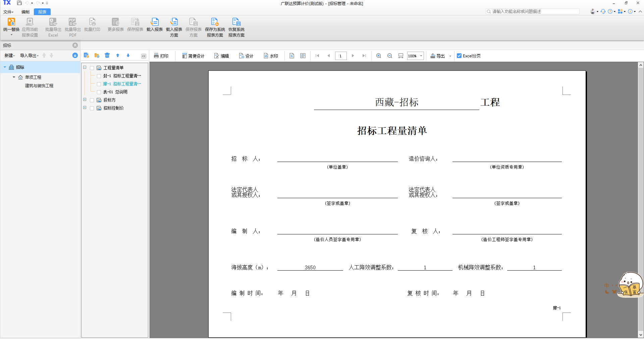Screen dimensions: 644x339
Task: Delete report using trash icon
Action: (x=107, y=55)
